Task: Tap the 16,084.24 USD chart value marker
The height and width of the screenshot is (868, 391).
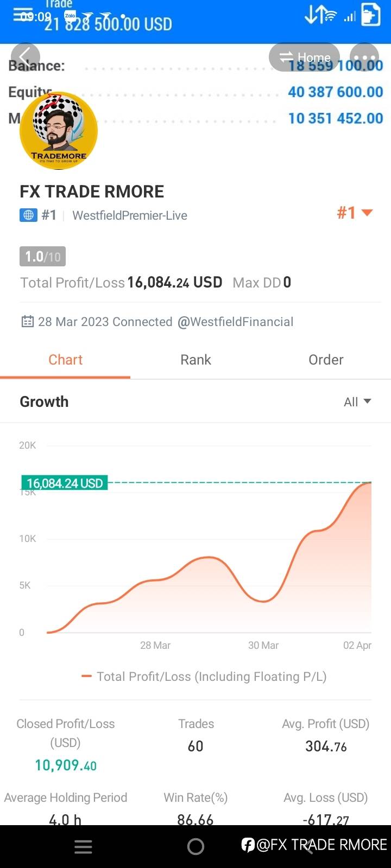Action: 64,483
